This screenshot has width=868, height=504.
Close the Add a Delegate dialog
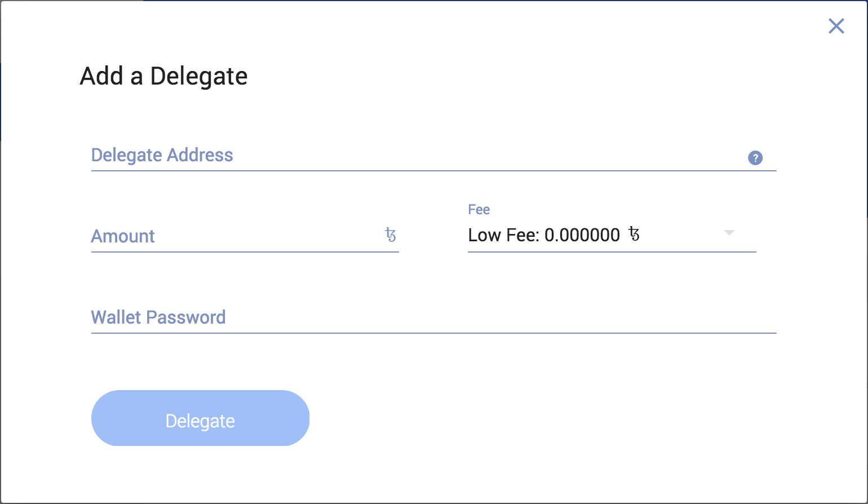[836, 26]
